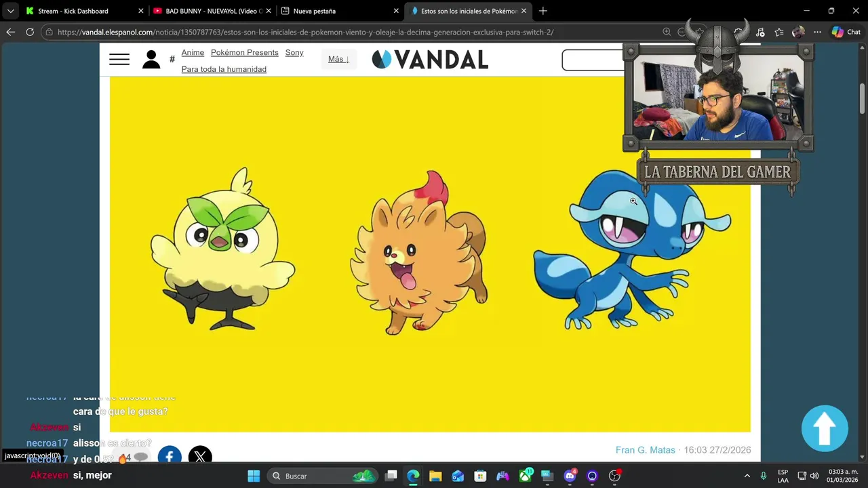Reload the current page
The width and height of the screenshot is (868, 488).
30,32
